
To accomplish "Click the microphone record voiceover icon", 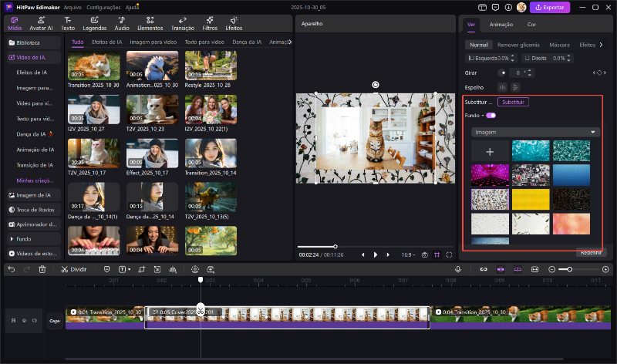I will click(x=457, y=269).
